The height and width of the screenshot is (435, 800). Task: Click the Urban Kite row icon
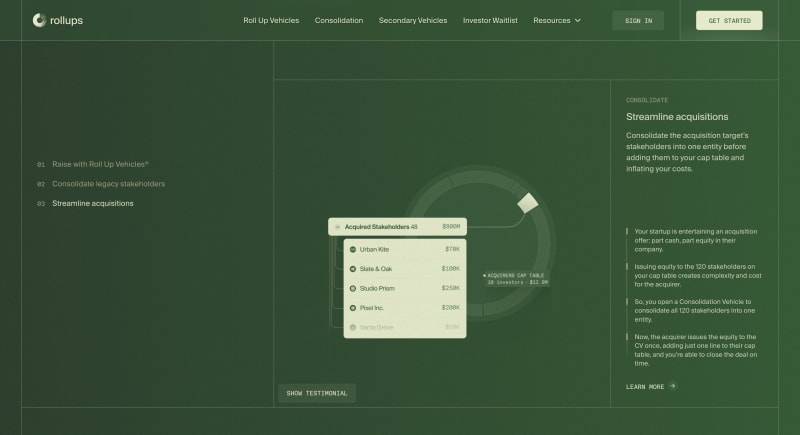click(x=353, y=249)
